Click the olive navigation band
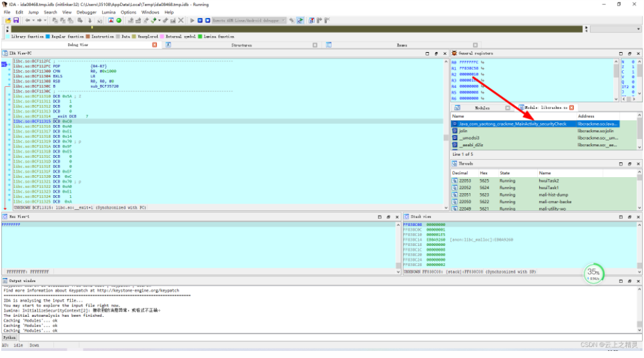The height and width of the screenshot is (358, 644). coord(297,29)
